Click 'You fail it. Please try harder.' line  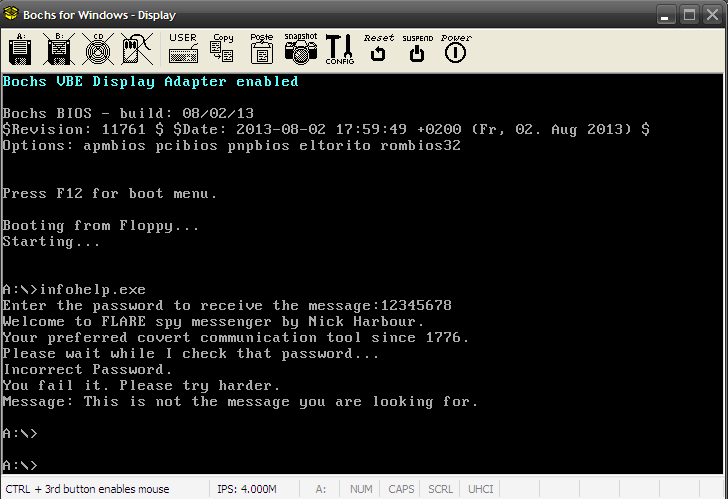click(x=141, y=386)
